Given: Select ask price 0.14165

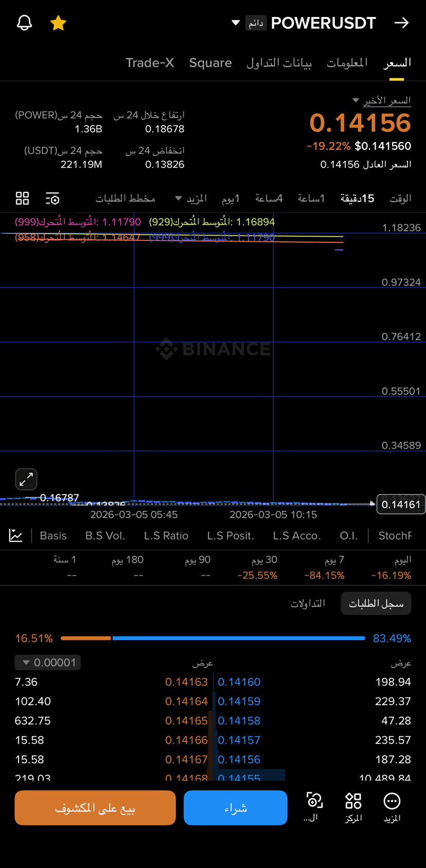Looking at the screenshot, I should [x=186, y=721].
